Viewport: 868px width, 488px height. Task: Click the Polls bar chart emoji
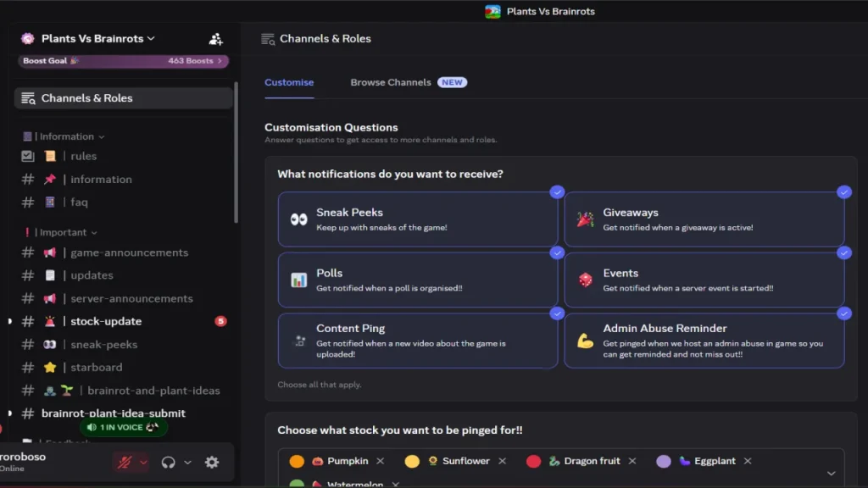pos(299,280)
